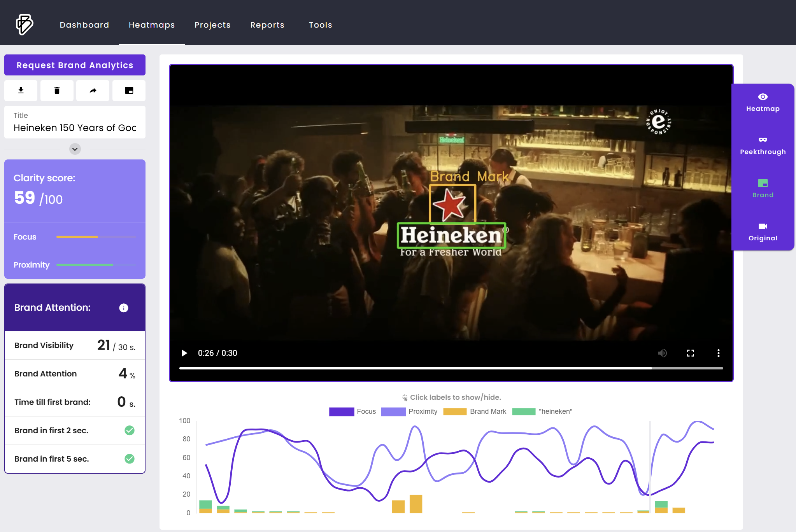
Task: Switch to Heatmap view
Action: pos(763,103)
